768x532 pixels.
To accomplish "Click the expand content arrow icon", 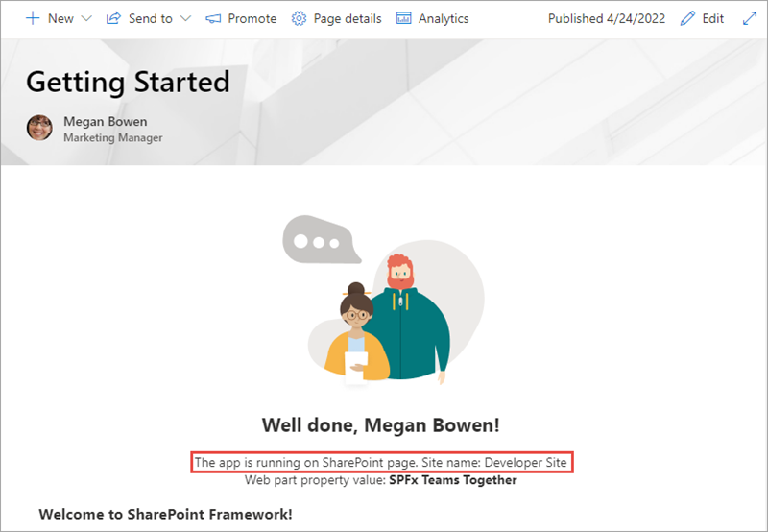I will click(750, 18).
